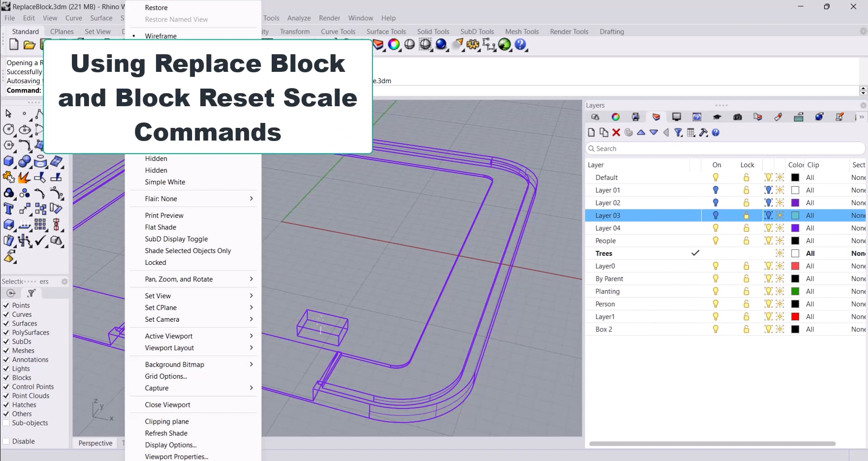Open the layer filter funnel tool
The width and height of the screenshot is (868, 461).
point(678,132)
